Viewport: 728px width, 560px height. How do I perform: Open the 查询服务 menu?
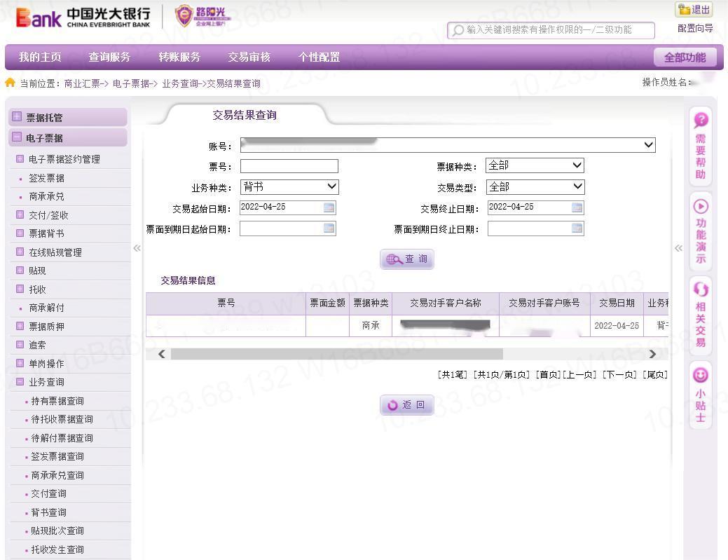click(x=109, y=57)
